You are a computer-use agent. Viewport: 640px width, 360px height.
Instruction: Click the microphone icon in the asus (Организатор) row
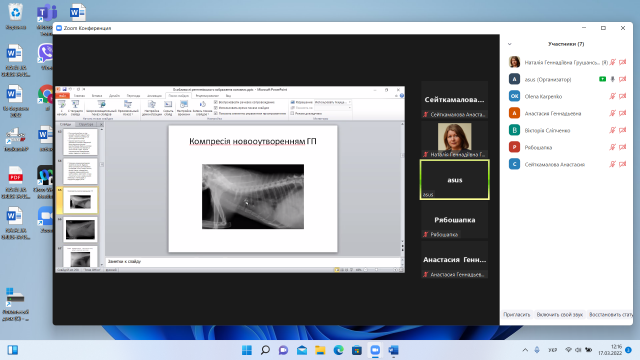coord(612,79)
